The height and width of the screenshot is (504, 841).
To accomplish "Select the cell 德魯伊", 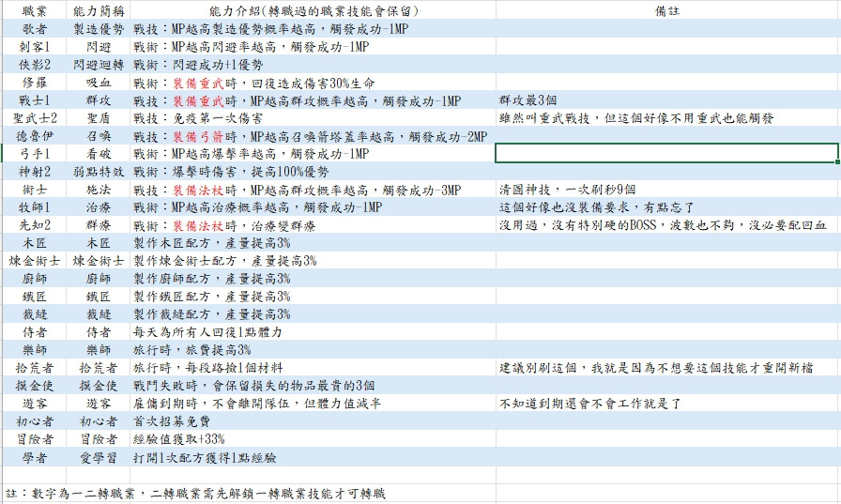I will click(35, 136).
